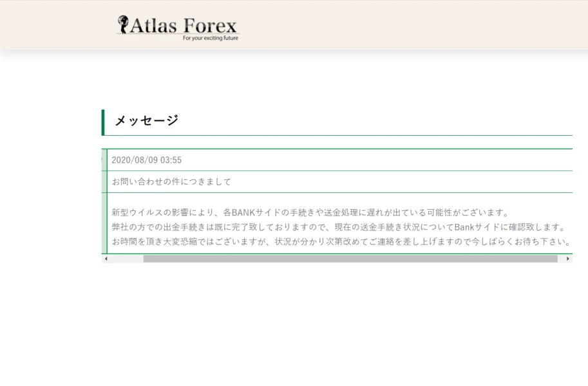Click the メッセージ heading
588x386 pixels.
point(146,120)
